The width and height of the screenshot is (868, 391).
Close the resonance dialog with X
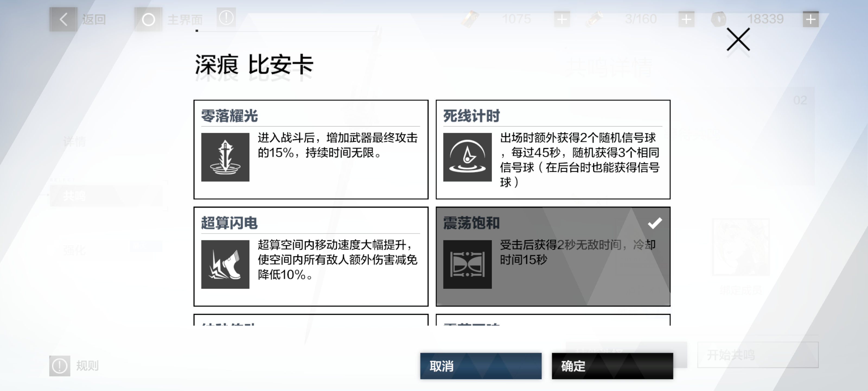[738, 39]
